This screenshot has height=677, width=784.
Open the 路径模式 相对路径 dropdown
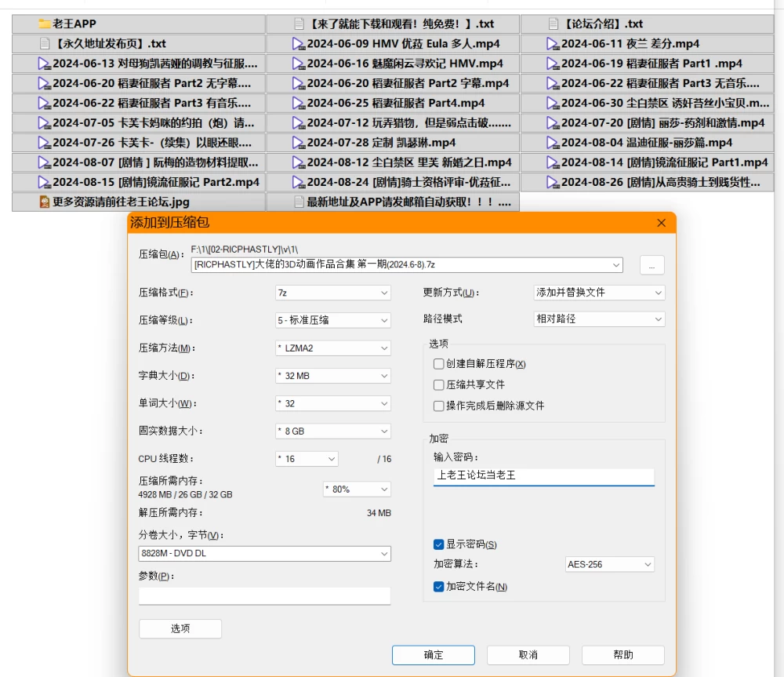click(599, 319)
